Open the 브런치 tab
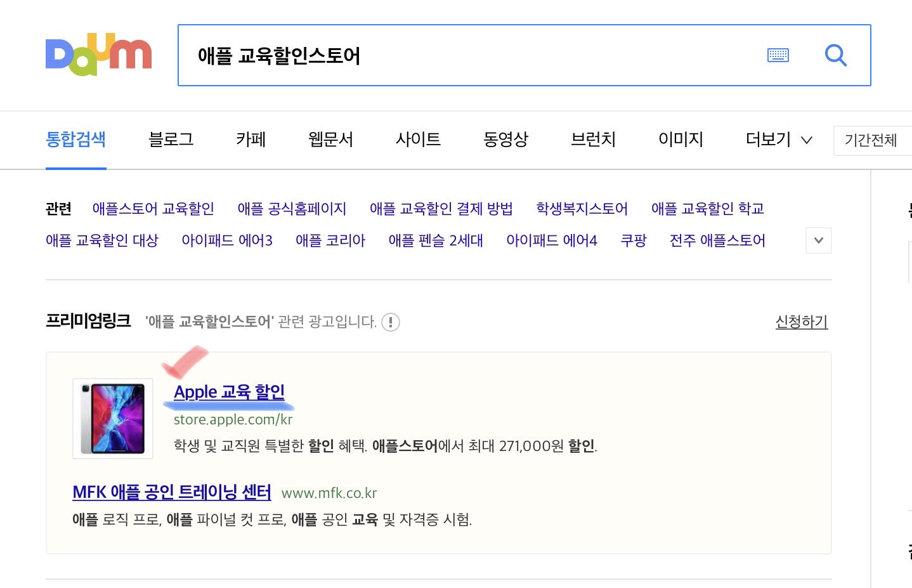The image size is (912, 588). click(593, 139)
